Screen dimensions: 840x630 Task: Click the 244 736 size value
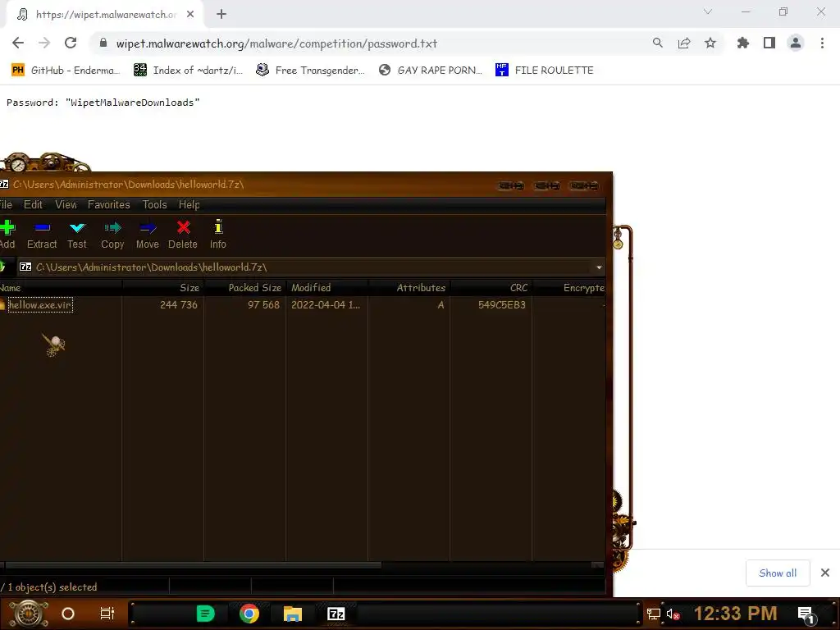(179, 305)
